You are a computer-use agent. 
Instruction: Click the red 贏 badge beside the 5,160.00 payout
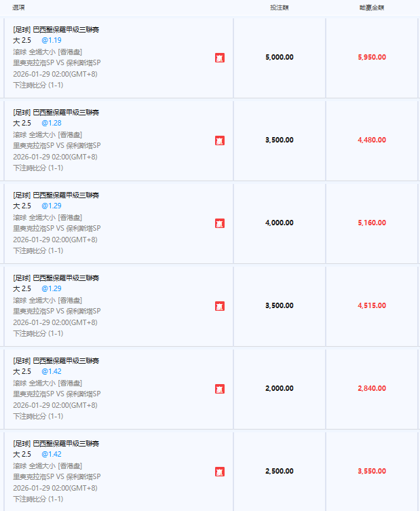(220, 223)
